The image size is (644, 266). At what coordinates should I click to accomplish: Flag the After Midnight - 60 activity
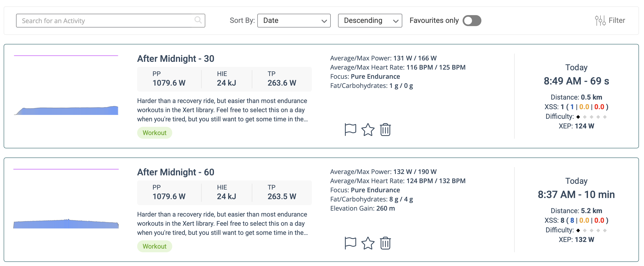(350, 243)
